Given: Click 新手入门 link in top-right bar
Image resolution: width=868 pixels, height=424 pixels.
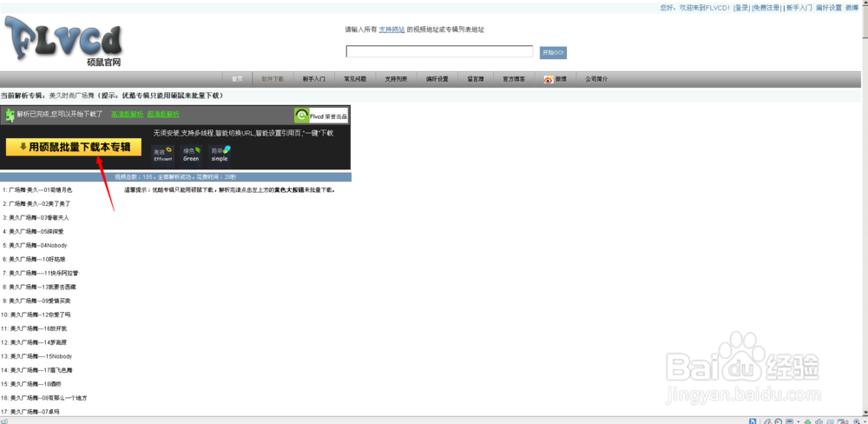Looking at the screenshot, I should (799, 8).
